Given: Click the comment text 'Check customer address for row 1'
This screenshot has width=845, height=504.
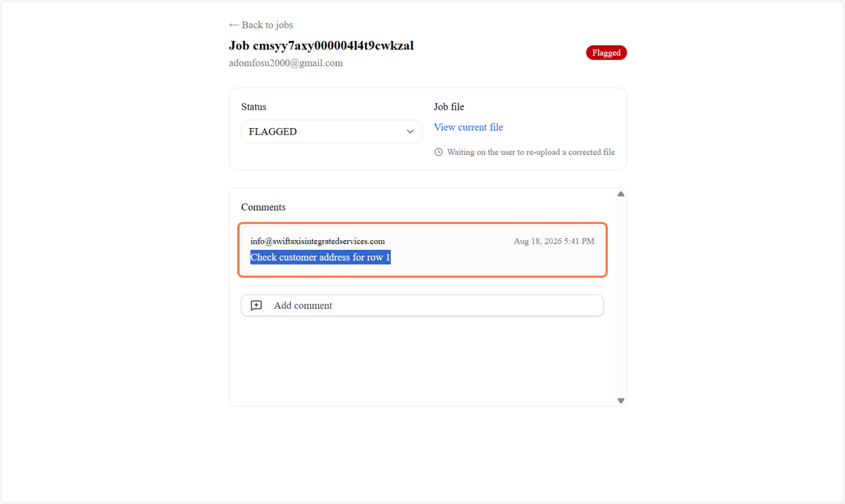Looking at the screenshot, I should (x=320, y=258).
